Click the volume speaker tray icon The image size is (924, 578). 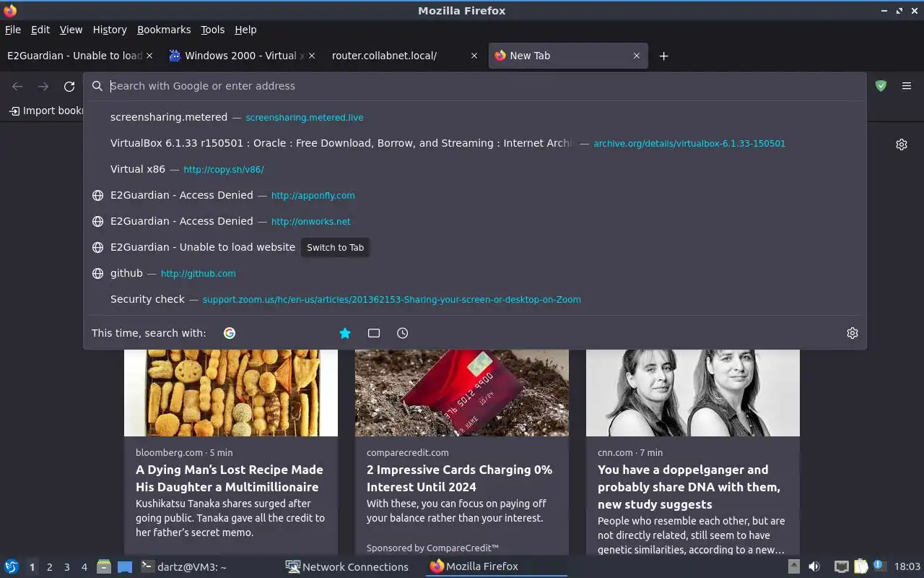pyautogui.click(x=814, y=566)
